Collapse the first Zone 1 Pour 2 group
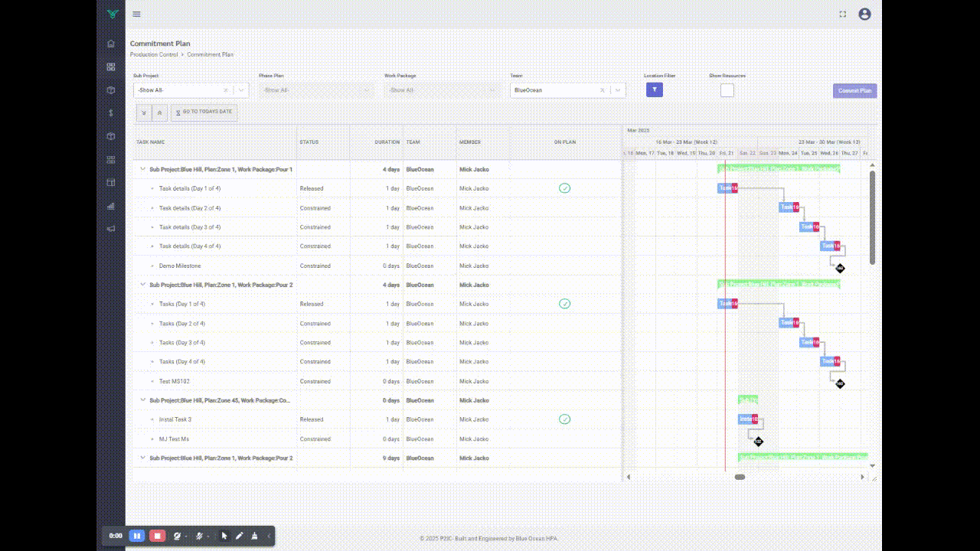This screenshot has height=551, width=980. tap(142, 285)
